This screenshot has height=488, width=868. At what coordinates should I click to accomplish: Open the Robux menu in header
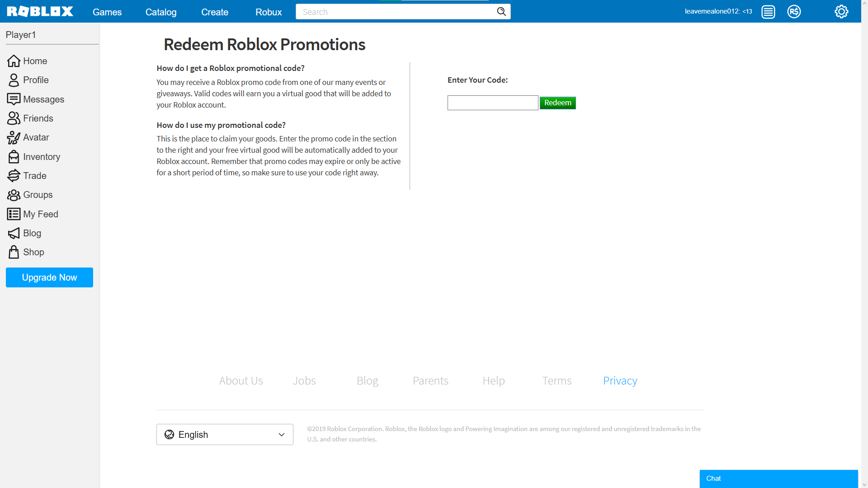click(269, 12)
